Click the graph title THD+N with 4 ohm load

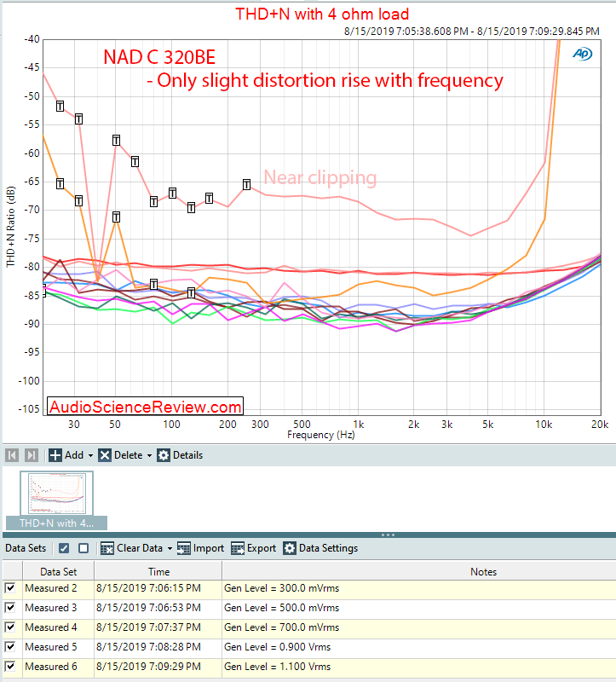point(322,14)
